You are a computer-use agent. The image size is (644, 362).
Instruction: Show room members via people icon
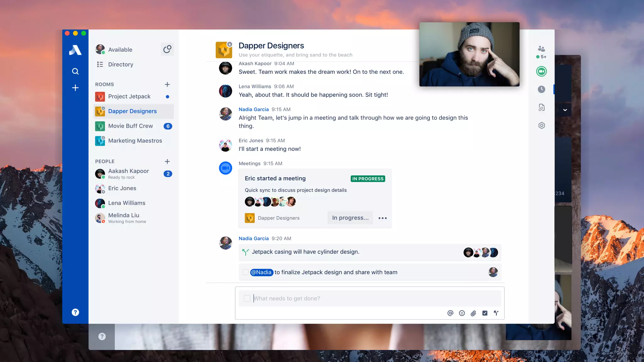coord(541,49)
